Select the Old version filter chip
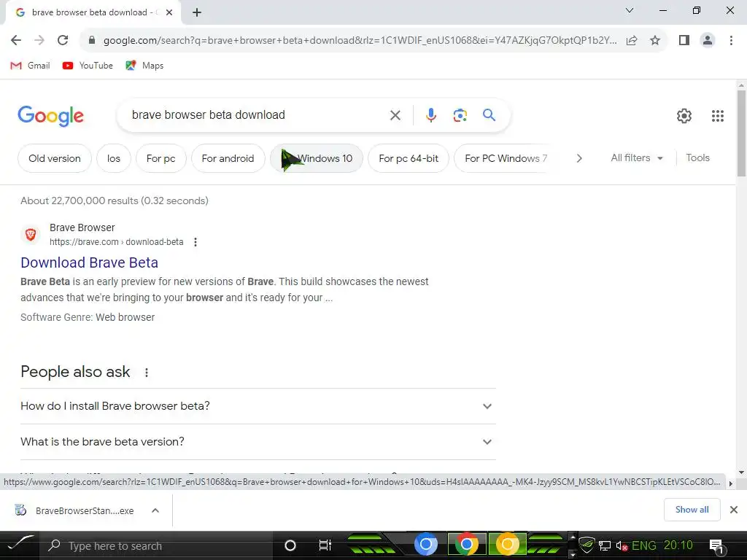 click(54, 158)
